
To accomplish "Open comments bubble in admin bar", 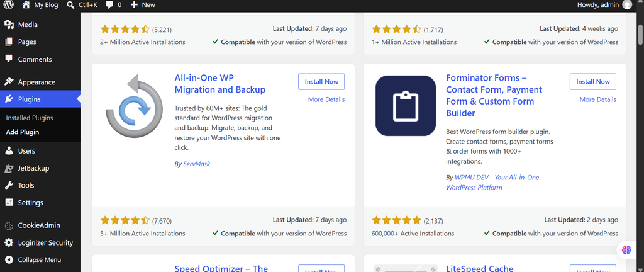I will click(109, 5).
